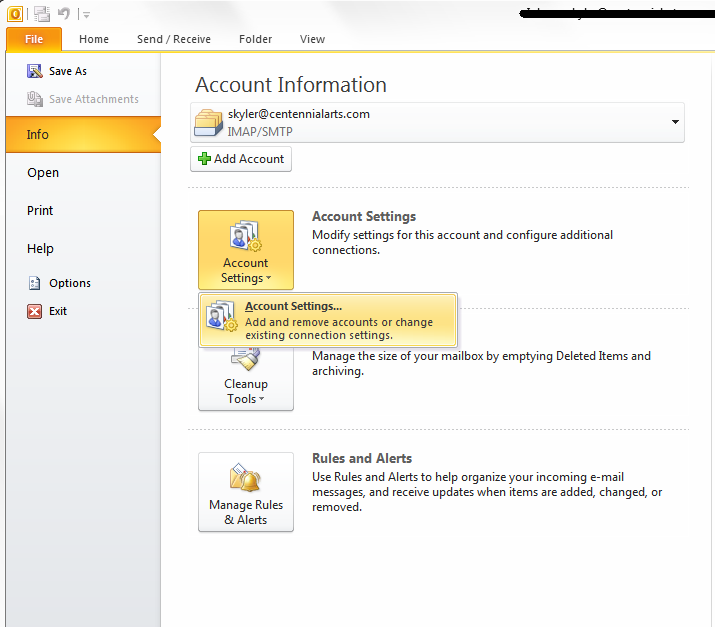Viewport: 715px width, 627px height.
Task: Select the Info section
Action: coord(83,135)
